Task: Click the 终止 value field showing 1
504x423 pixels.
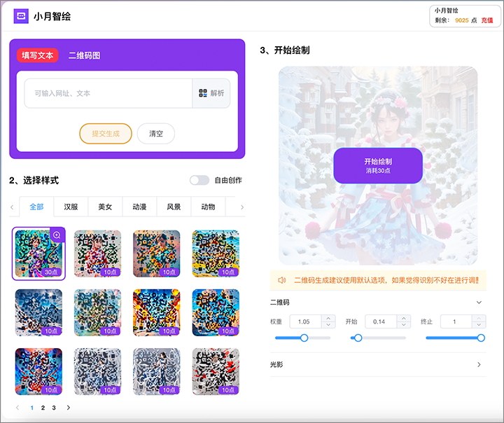Action: click(x=456, y=321)
